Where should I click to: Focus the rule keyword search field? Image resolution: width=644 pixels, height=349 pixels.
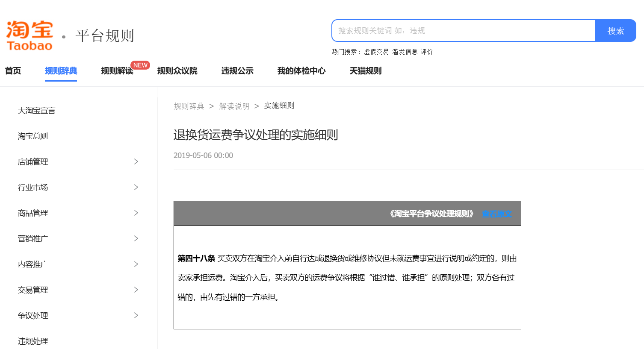464,31
